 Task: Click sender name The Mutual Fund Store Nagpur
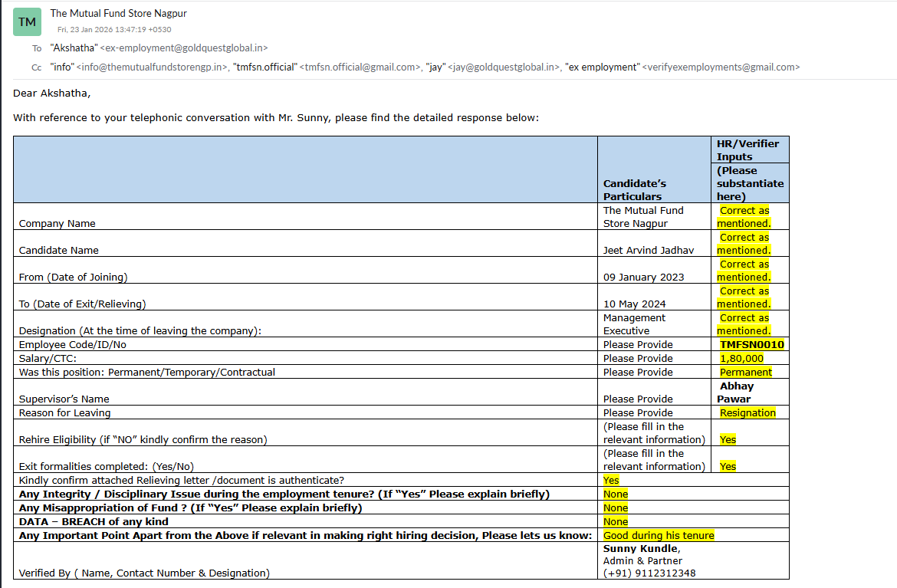(118, 13)
